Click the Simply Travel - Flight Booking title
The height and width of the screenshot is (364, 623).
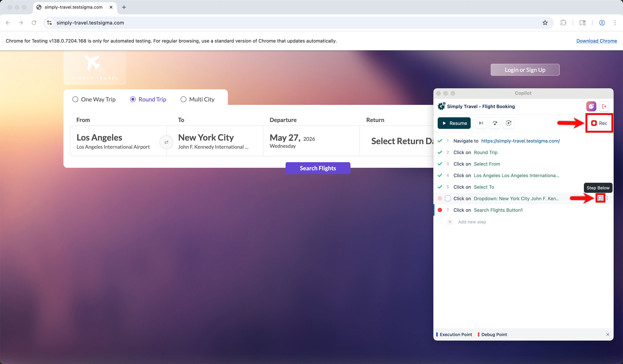coord(481,106)
